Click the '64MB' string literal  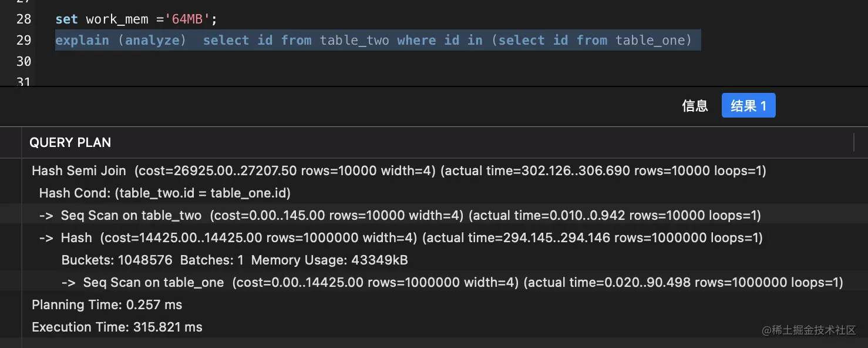(187, 19)
